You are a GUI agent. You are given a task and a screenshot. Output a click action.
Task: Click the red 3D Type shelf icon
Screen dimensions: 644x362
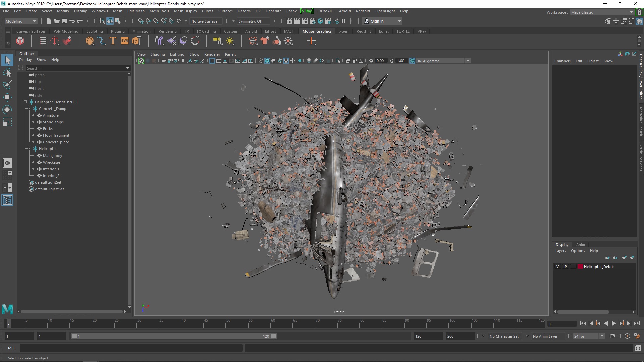(55, 41)
